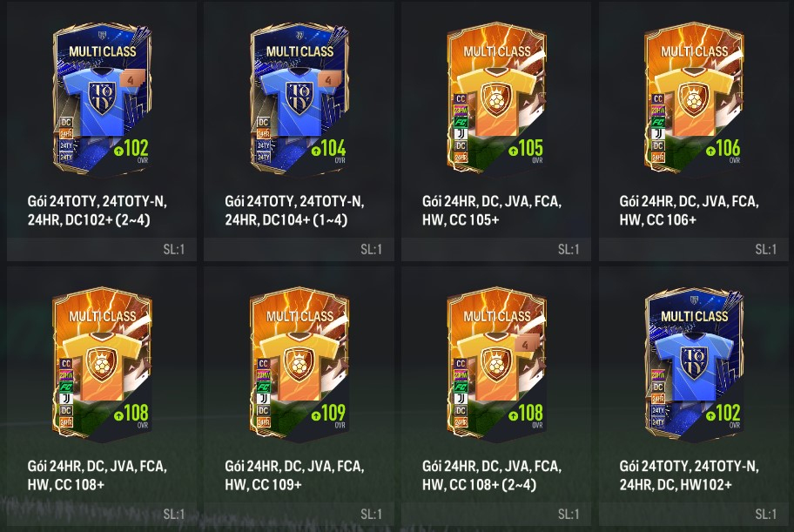The height and width of the screenshot is (532, 794).
Task: Click the TOTY shield badge on the 104 pack
Action: point(299,98)
